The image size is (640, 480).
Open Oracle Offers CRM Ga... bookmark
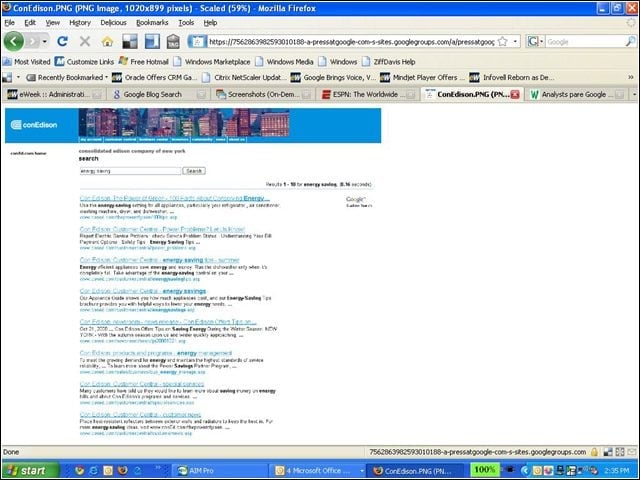coord(155,78)
